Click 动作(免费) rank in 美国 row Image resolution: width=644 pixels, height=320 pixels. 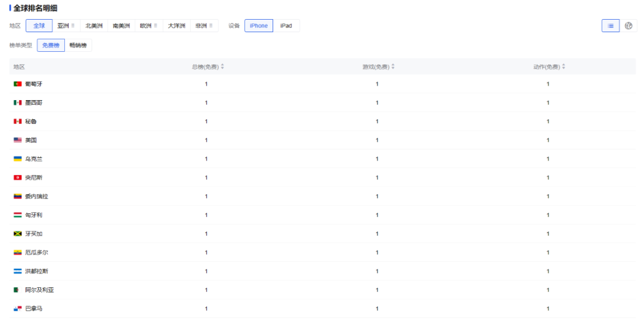click(x=548, y=140)
